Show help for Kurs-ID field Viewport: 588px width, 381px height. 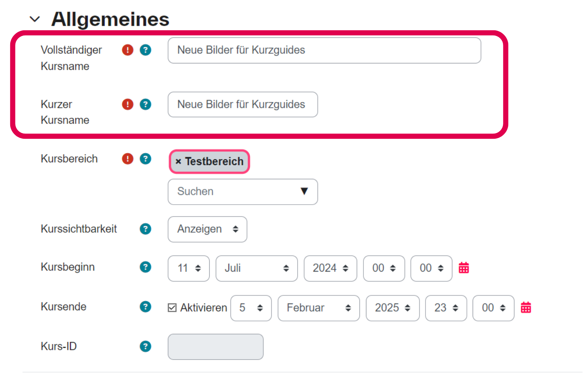click(x=145, y=346)
